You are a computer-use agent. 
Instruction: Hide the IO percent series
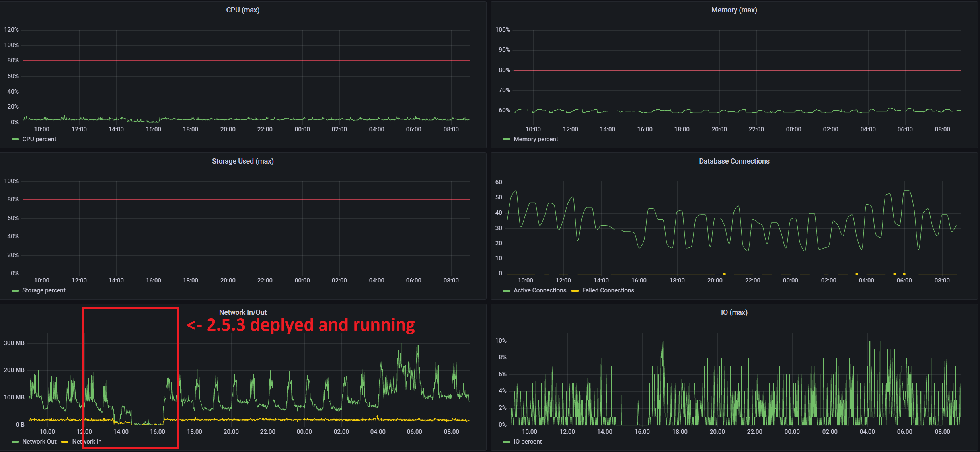(527, 442)
